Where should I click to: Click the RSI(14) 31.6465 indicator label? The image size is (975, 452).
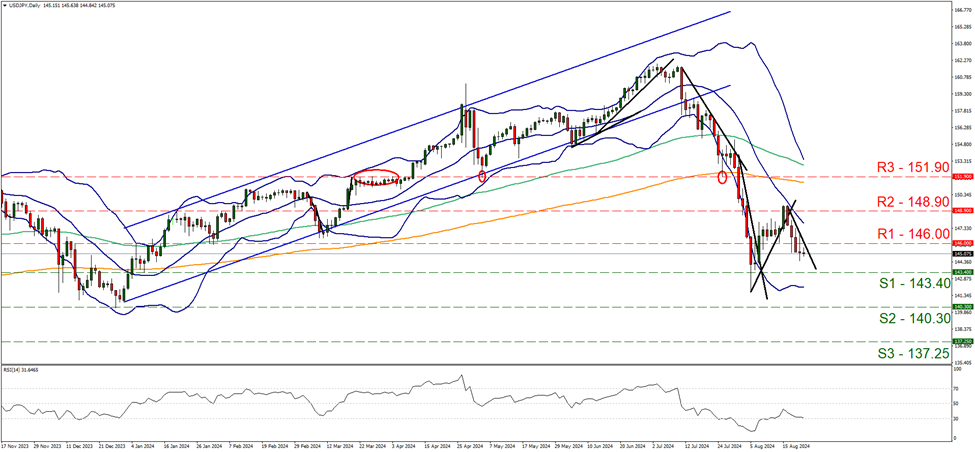point(19,368)
